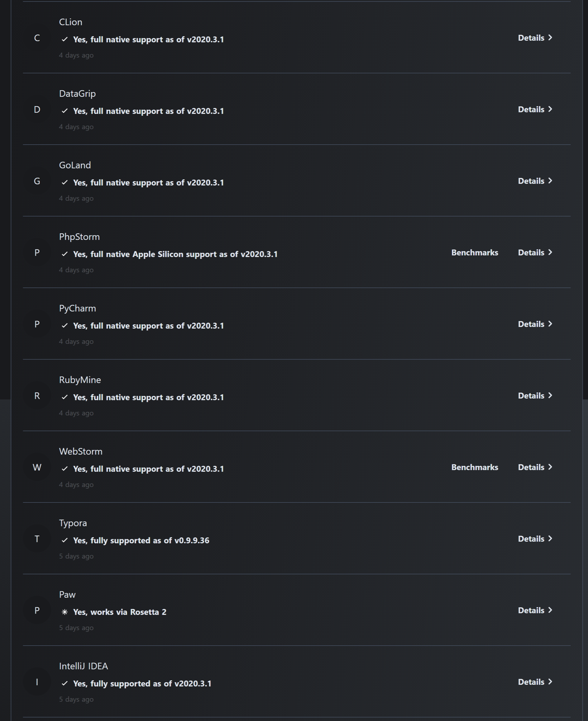Click the RubyMine letter avatar icon
The image size is (588, 721).
(37, 396)
